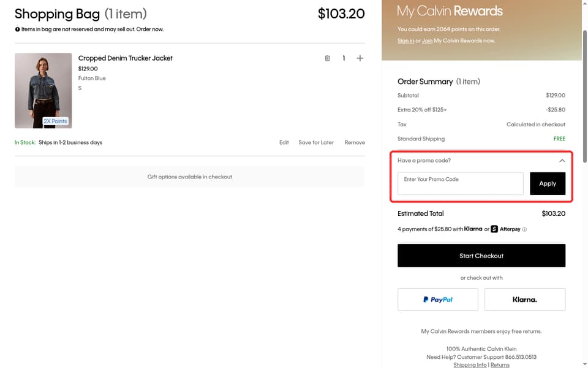588x368 pixels.
Task: Click the trash icon beside the quantity
Action: coord(327,58)
